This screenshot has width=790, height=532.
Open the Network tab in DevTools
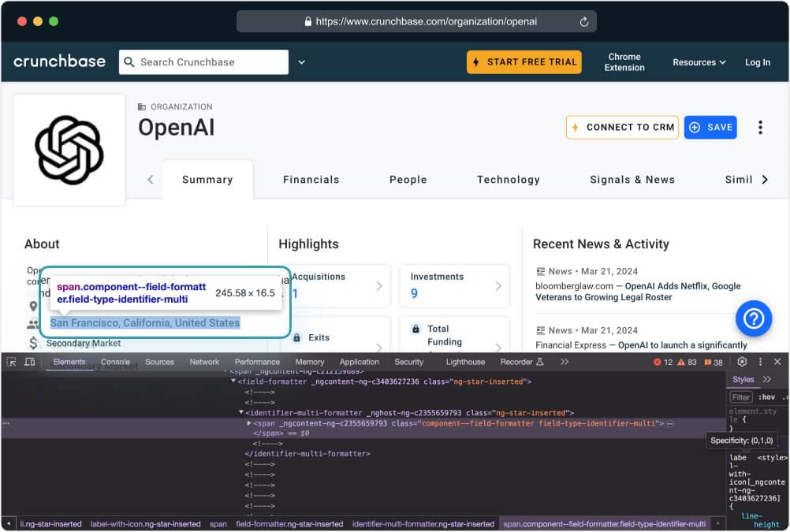[x=204, y=362]
